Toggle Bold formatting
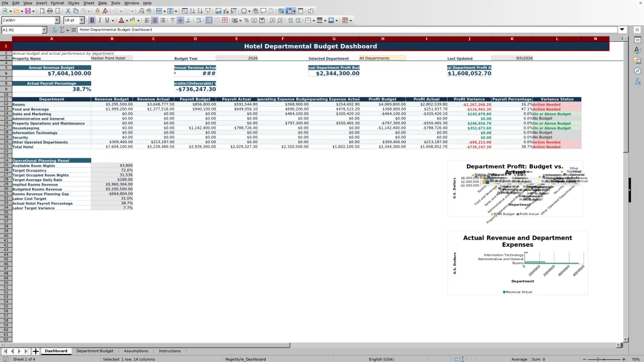 point(92,20)
